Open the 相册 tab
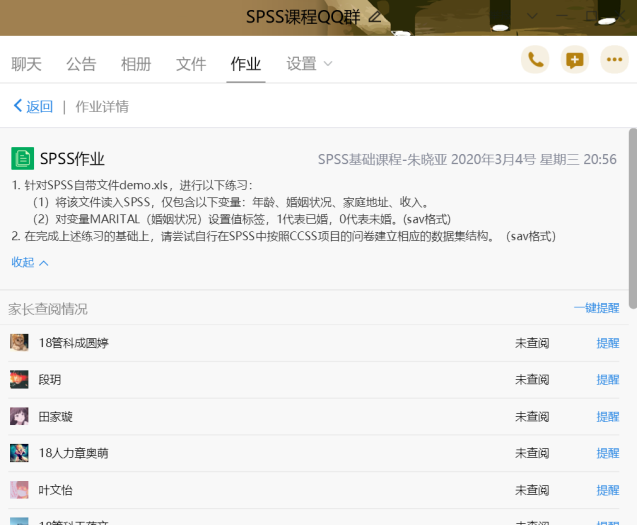The image size is (637, 525). tap(136, 64)
